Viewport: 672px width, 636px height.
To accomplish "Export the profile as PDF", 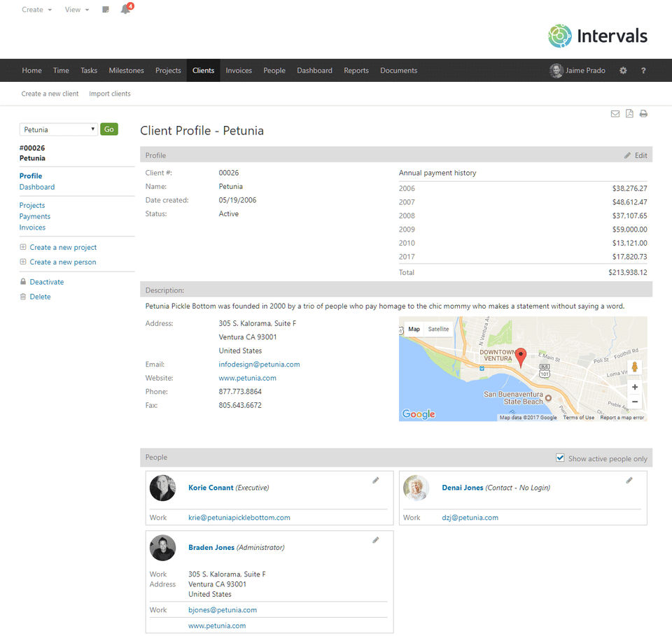I will [x=629, y=114].
